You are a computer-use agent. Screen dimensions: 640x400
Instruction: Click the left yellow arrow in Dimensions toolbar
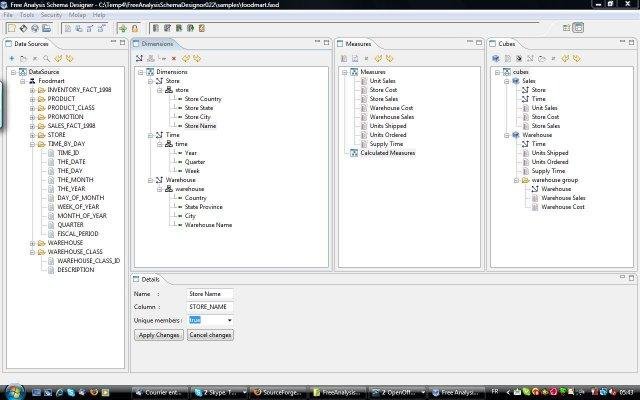click(186, 59)
